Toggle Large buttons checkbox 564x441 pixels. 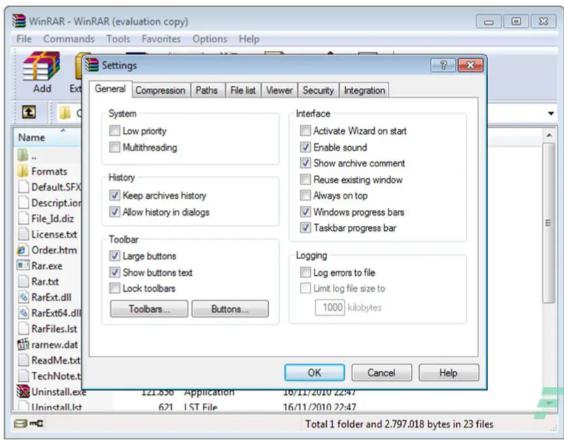(x=114, y=256)
